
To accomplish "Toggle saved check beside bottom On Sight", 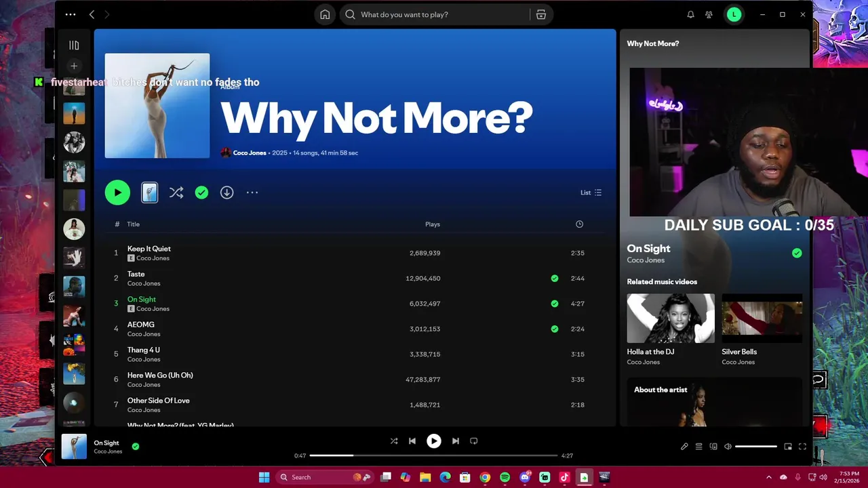I will tap(136, 447).
